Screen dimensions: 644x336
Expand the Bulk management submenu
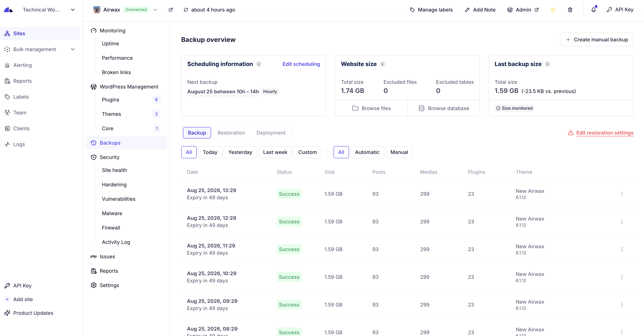[73, 49]
